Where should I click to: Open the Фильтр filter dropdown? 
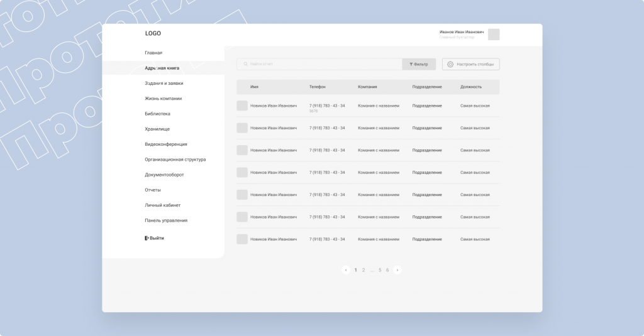pyautogui.click(x=419, y=64)
